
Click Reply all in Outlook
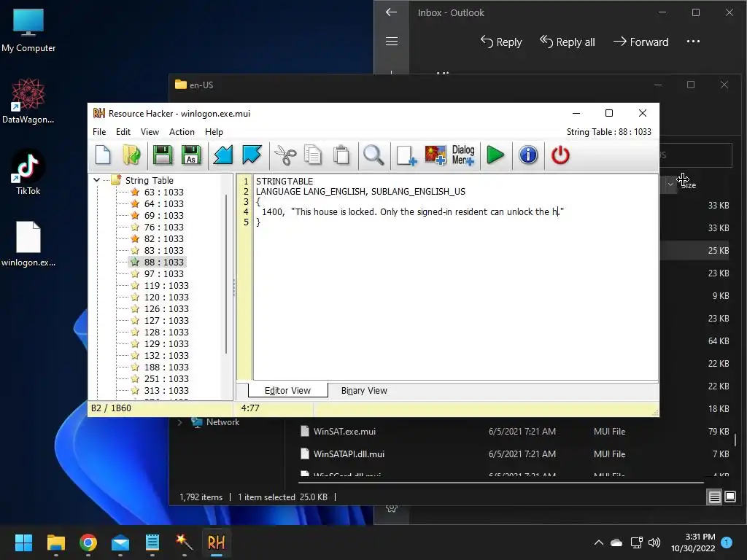tap(568, 42)
